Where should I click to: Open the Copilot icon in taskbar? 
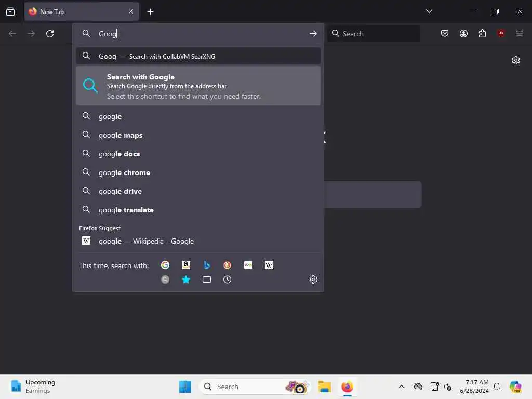pyautogui.click(x=515, y=387)
